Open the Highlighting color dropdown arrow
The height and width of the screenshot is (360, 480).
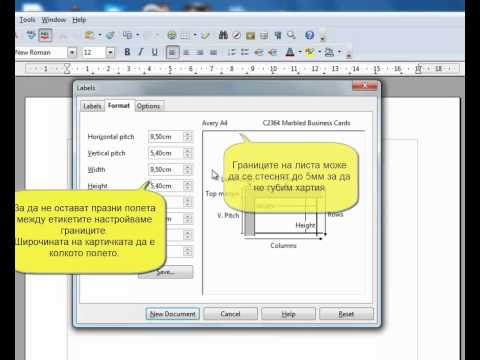[x=319, y=52]
